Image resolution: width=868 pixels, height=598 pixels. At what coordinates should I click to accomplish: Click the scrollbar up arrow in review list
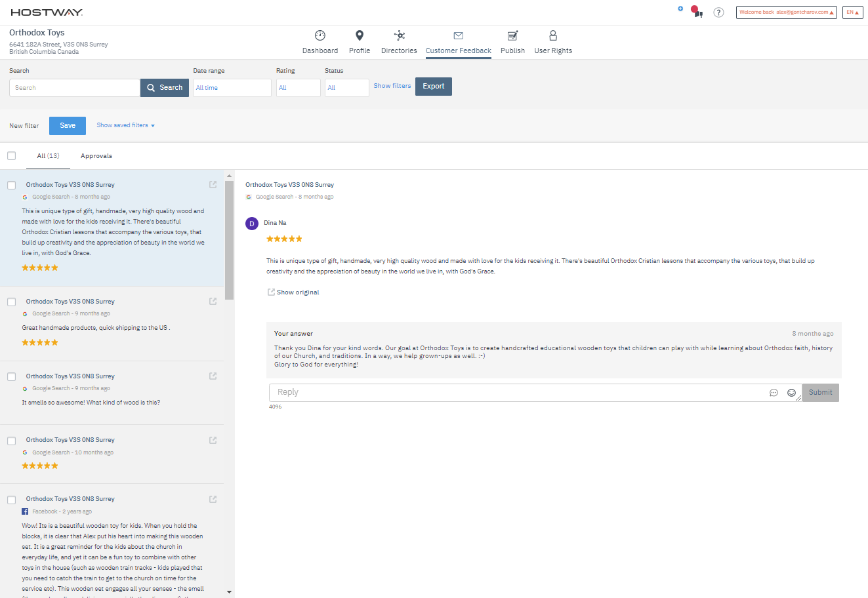pos(229,176)
